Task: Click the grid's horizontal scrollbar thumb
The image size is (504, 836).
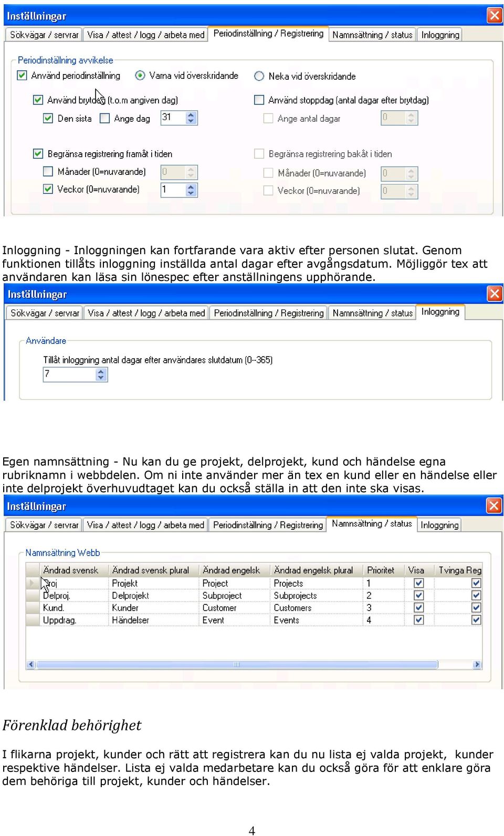Action: click(x=237, y=664)
